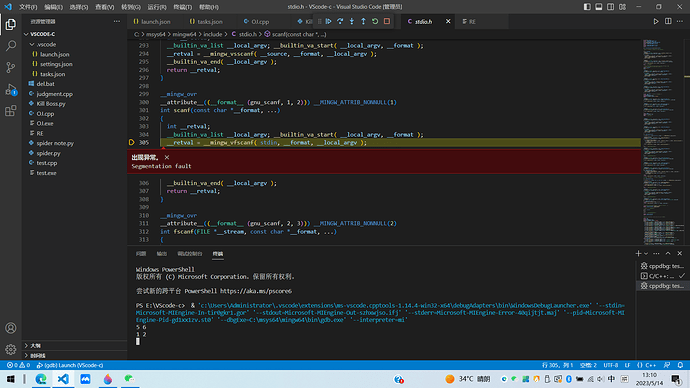Toggle the bottom panel layout button
Screen dimensions: 690x388
[x=599, y=7]
